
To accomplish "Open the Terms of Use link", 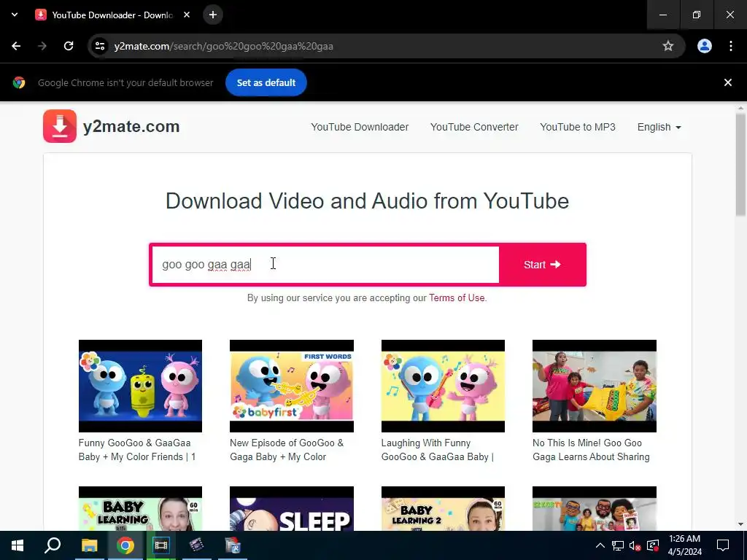I will click(457, 298).
